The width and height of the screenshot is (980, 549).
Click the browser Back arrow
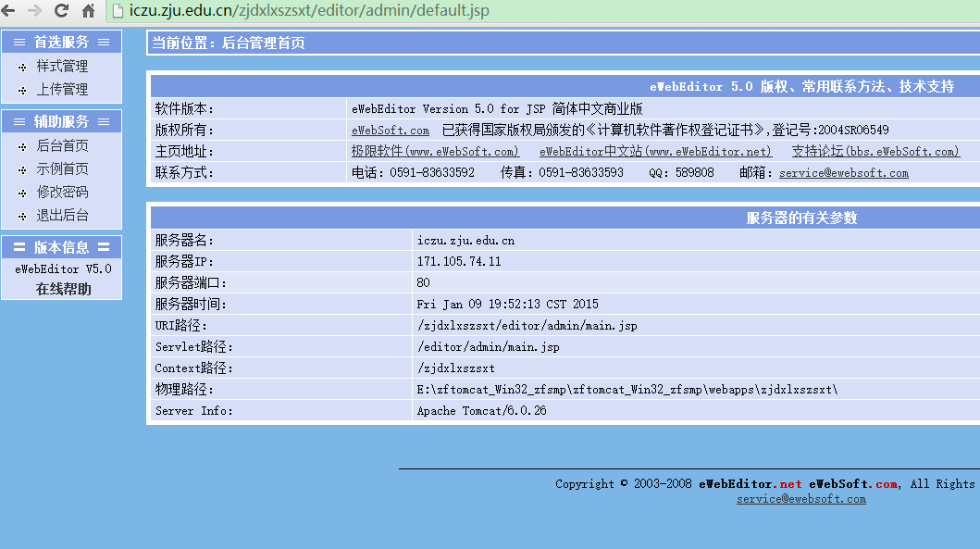(x=8, y=10)
